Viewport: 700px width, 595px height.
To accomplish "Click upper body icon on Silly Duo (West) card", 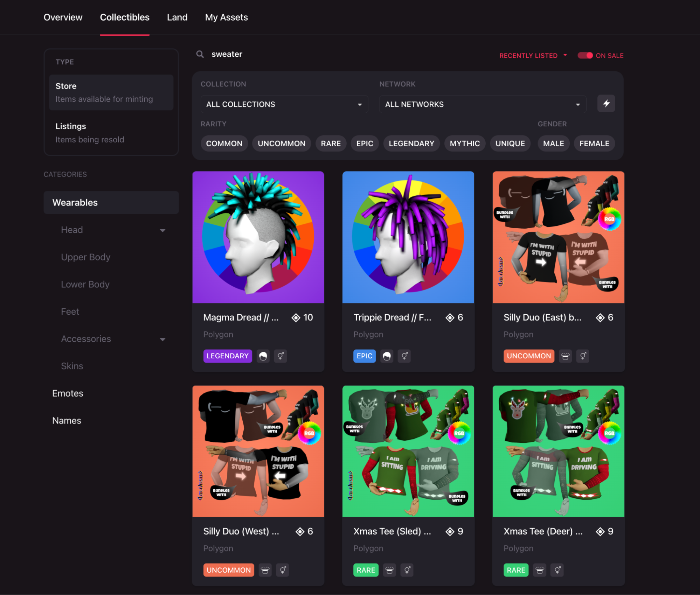I will 265,570.
